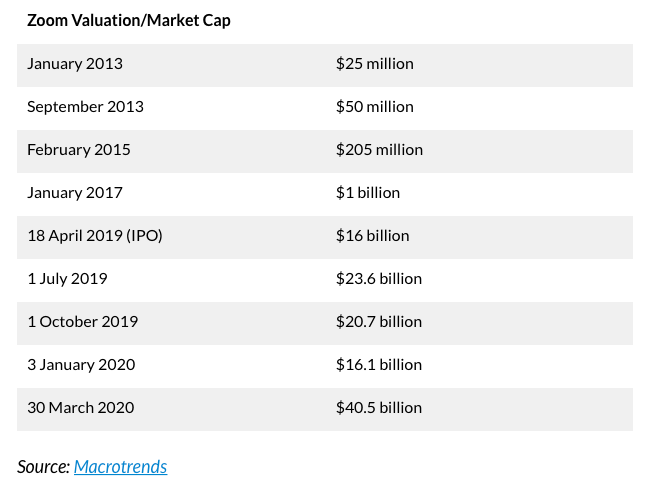Click the $16.1 billion market cap
Viewport: 652px width, 491px height.
pos(378,364)
